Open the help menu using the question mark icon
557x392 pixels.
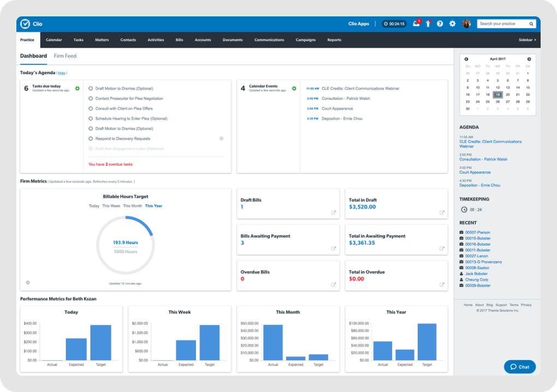point(440,23)
